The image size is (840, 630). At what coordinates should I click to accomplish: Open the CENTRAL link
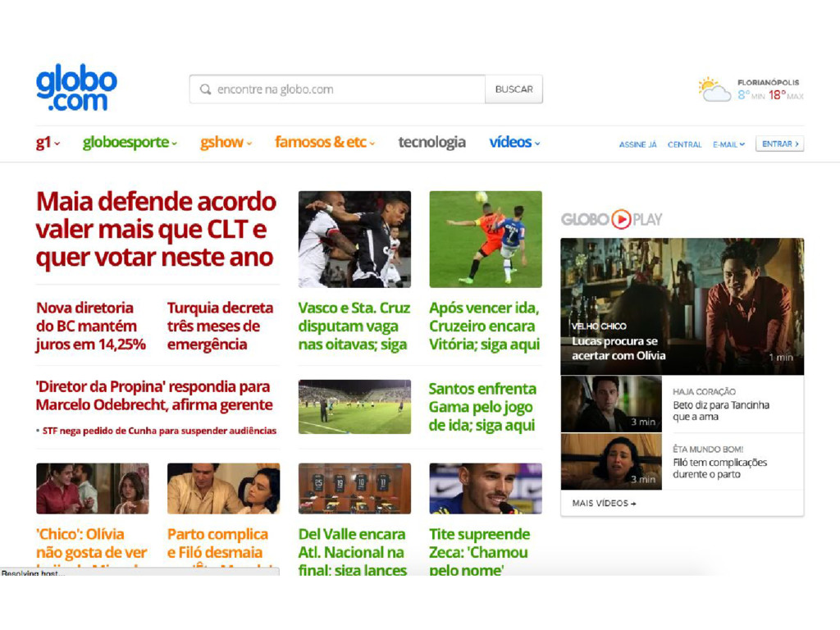[684, 144]
